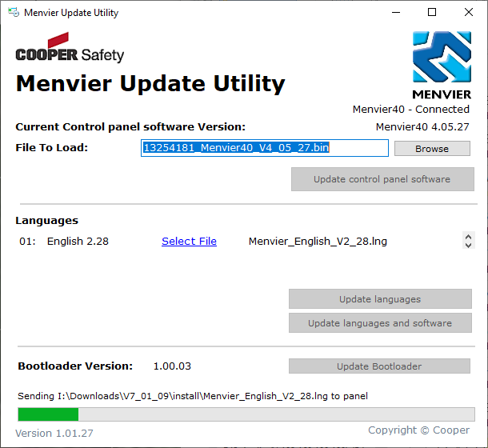Click the 'Menvier40 - Connected' status text

click(411, 110)
